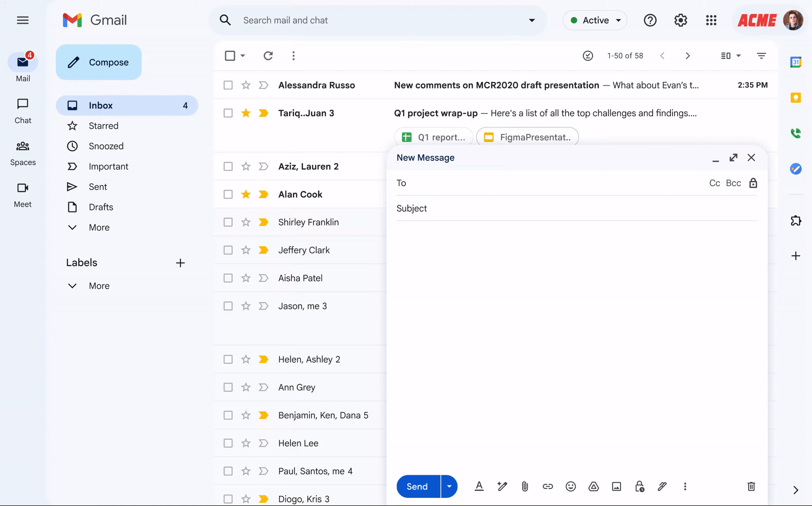Open Google Keep from the side panel
This screenshot has height=506, width=812.
click(796, 98)
